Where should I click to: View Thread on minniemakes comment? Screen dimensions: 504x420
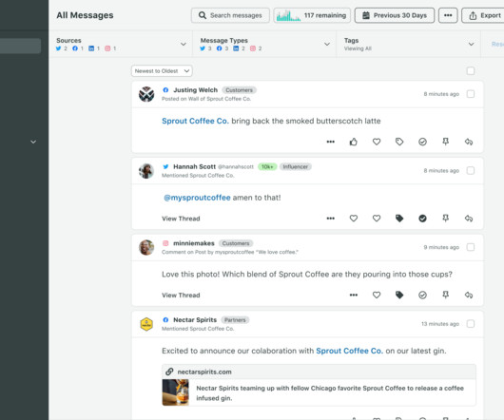[181, 295]
